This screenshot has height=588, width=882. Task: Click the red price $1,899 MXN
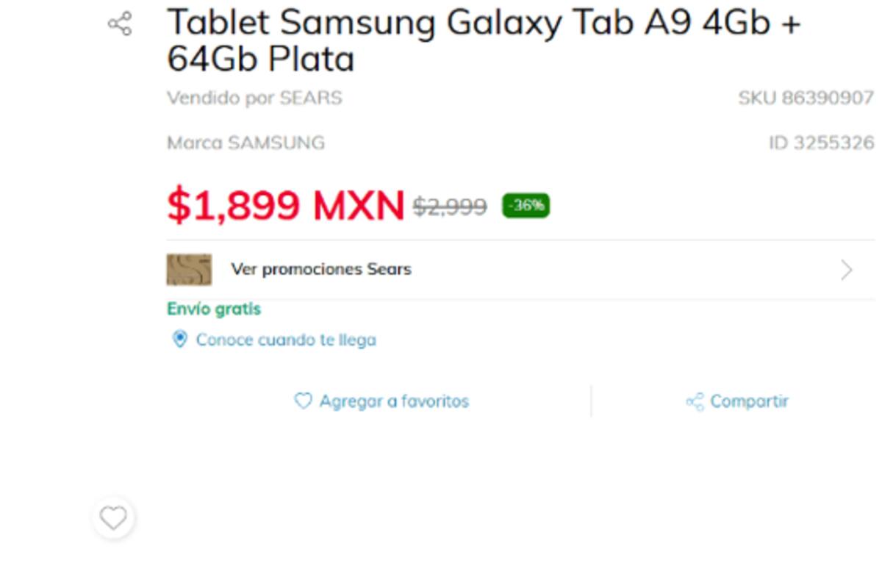[x=284, y=206]
